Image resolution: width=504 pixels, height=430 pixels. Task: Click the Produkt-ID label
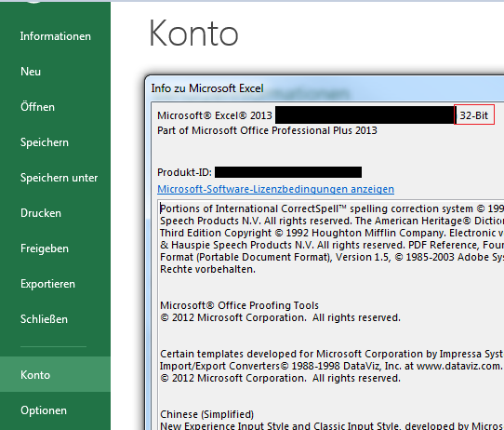click(x=184, y=172)
